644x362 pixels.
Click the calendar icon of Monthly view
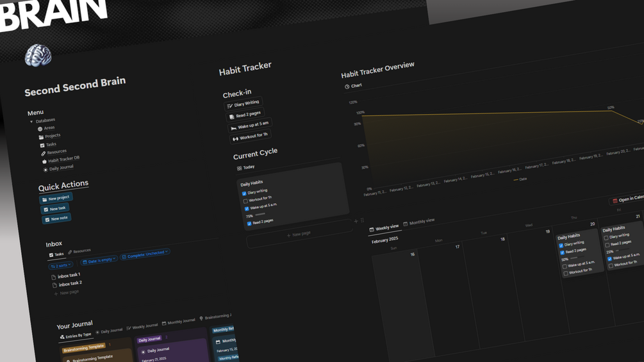[x=406, y=224]
